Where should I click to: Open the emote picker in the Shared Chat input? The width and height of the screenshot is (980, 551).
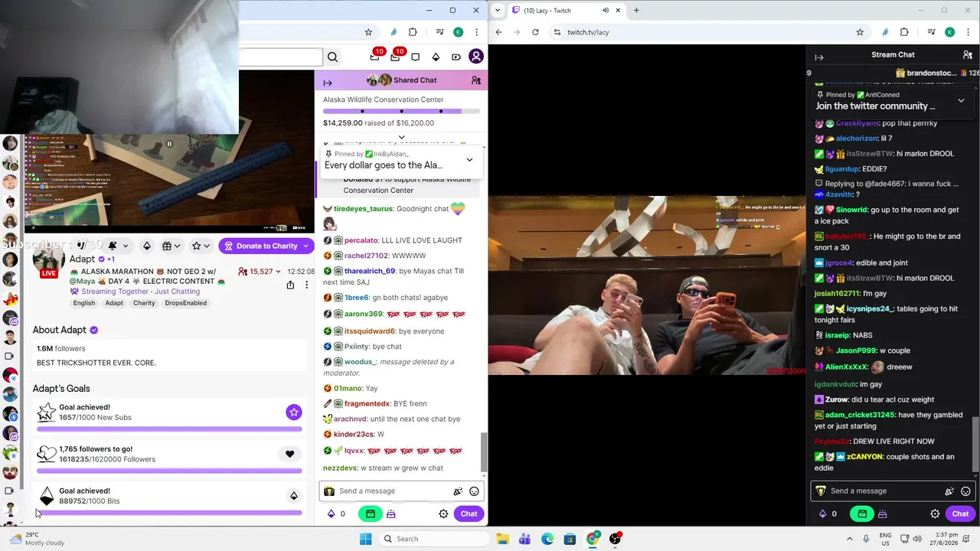(x=474, y=491)
